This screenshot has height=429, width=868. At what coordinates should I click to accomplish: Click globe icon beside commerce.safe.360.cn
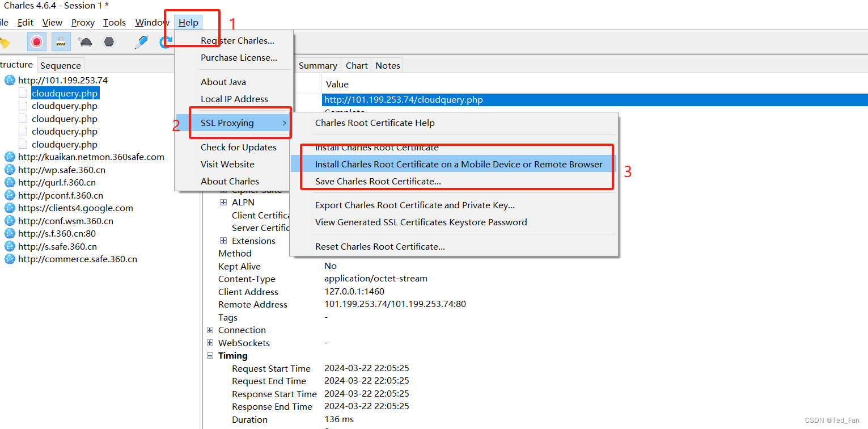(x=10, y=259)
